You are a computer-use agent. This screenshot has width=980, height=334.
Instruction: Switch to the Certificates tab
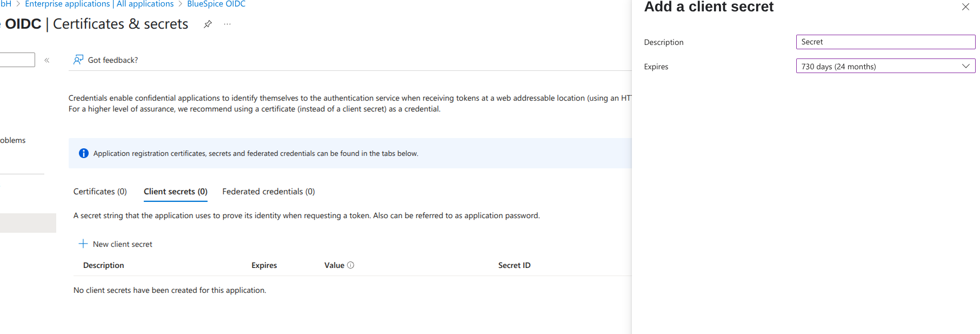pyautogui.click(x=100, y=192)
